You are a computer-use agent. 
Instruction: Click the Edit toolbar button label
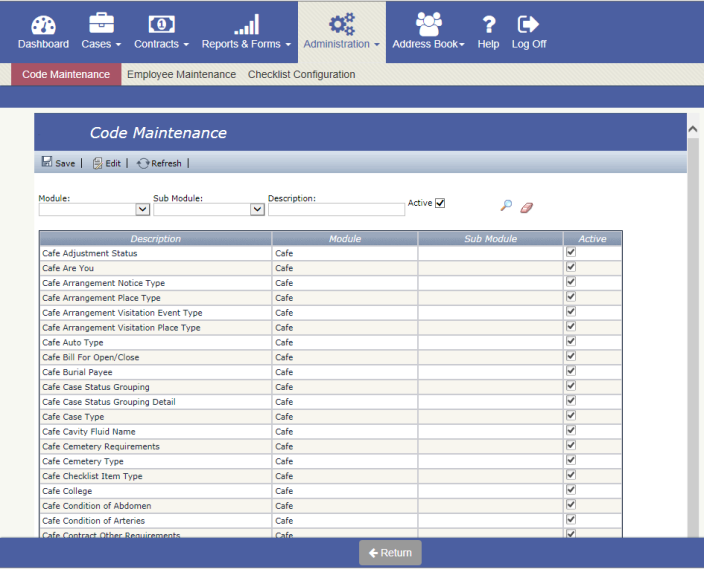tap(113, 163)
